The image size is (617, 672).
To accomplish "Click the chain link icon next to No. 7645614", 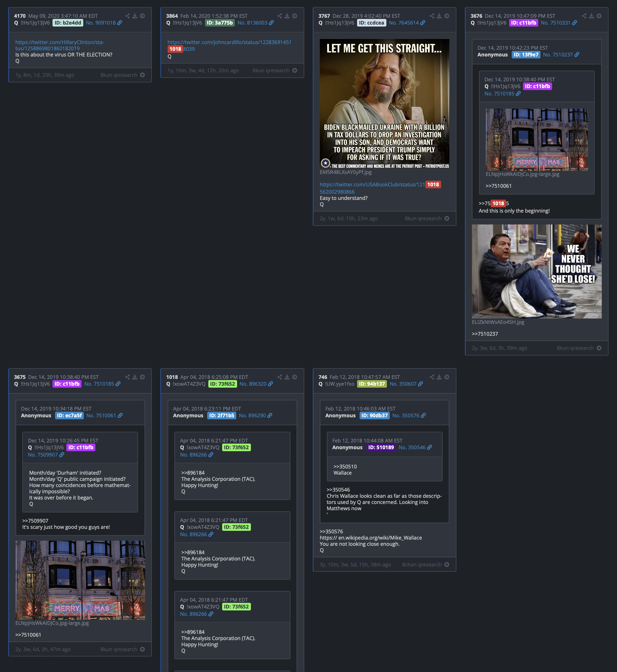I will click(x=423, y=23).
